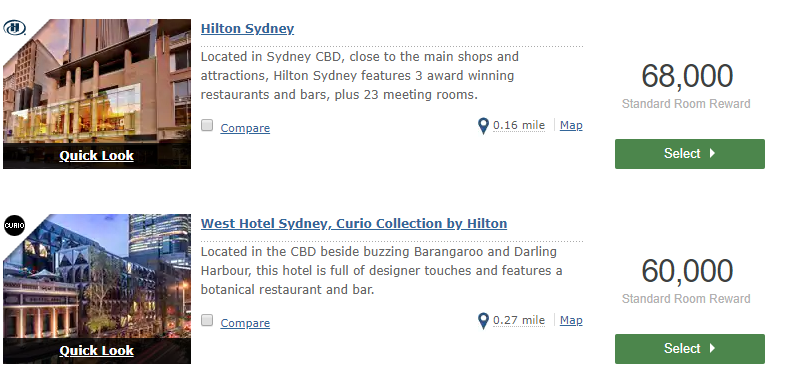Open Quick Look for Hilton Sydney
Screen dimensions: 806x381
point(97,155)
